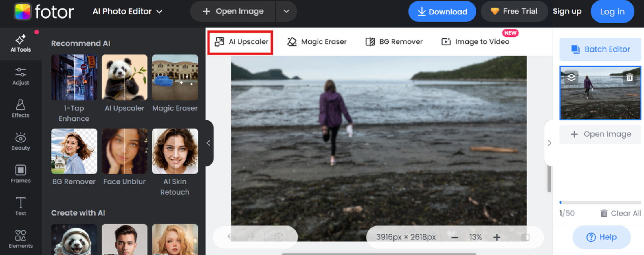Click the image count progress bar
Viewport: 644px width, 255px height.
600,202
